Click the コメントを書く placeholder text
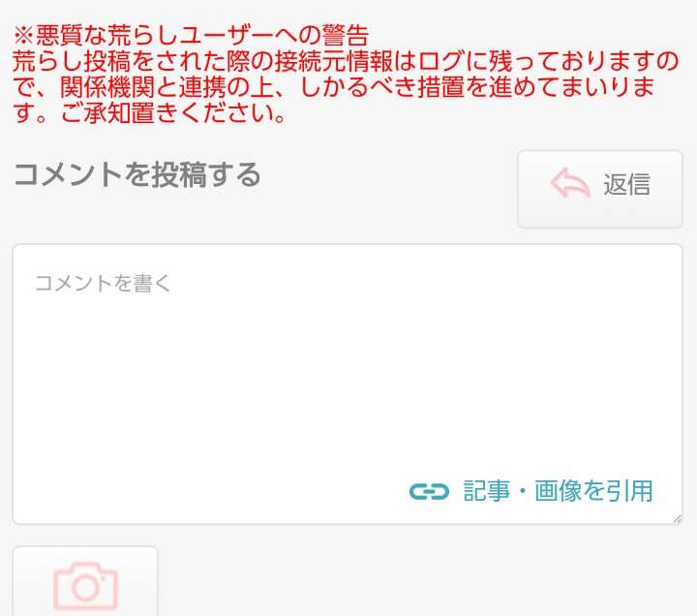 coord(103,284)
